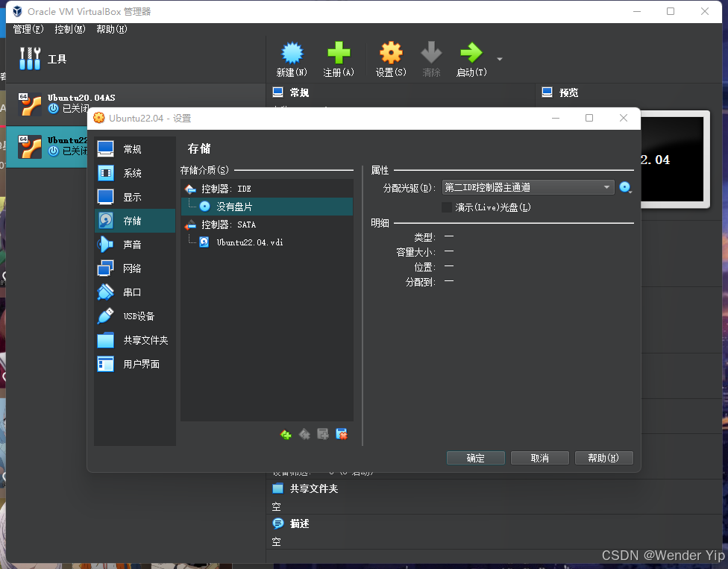Open the 帮助(H) menu in menu bar

click(111, 29)
